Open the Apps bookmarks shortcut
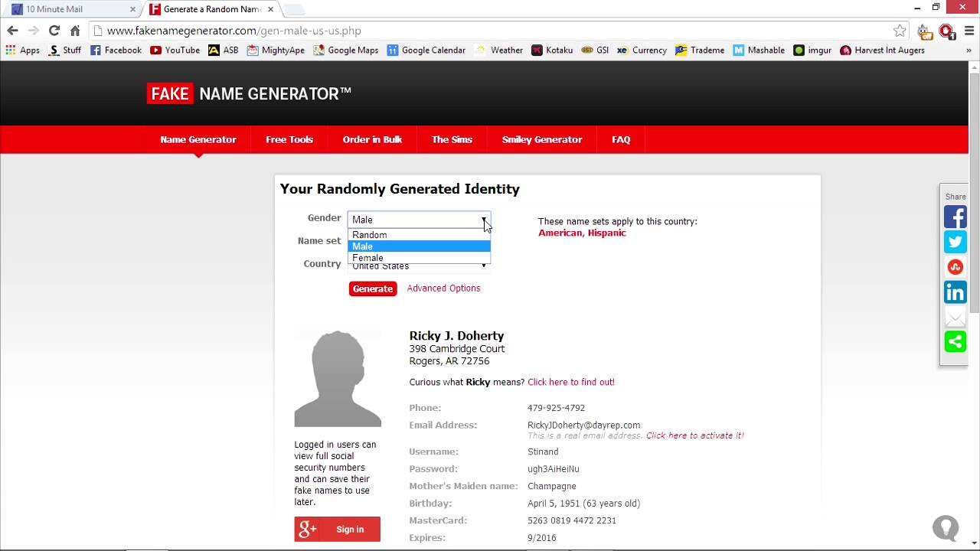 tap(23, 50)
